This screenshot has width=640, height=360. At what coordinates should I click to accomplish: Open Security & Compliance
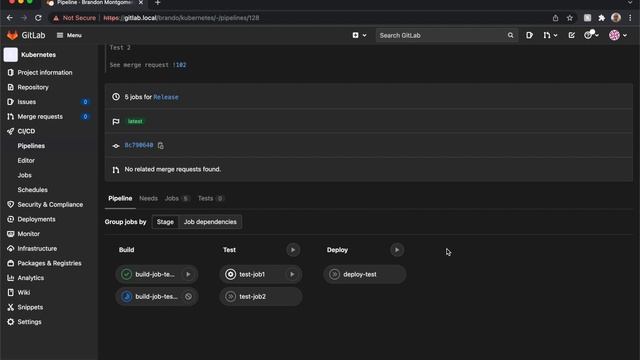coord(50,205)
